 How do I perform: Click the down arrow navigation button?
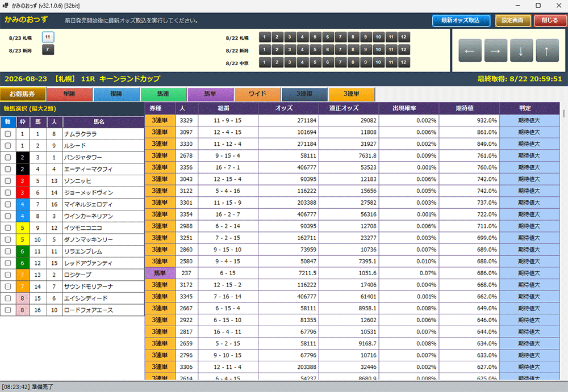[521, 50]
